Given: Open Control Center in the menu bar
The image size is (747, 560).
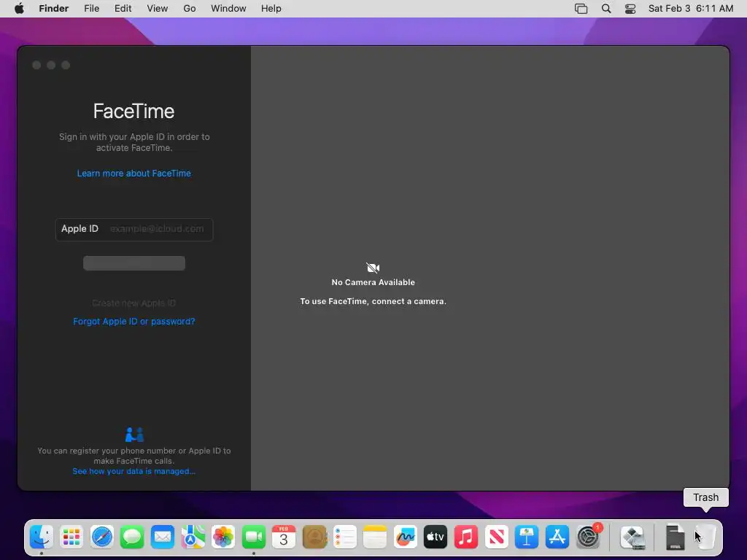Looking at the screenshot, I should point(630,9).
